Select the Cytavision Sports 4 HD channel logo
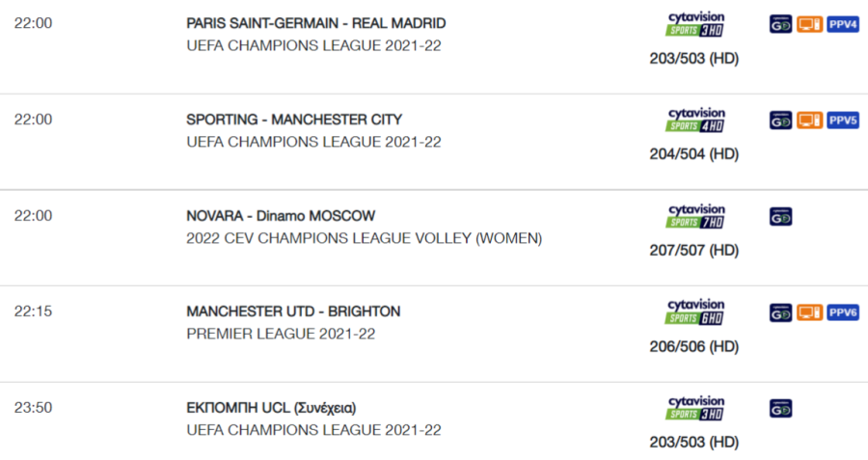Viewport: 868px width, 460px height. (x=695, y=121)
